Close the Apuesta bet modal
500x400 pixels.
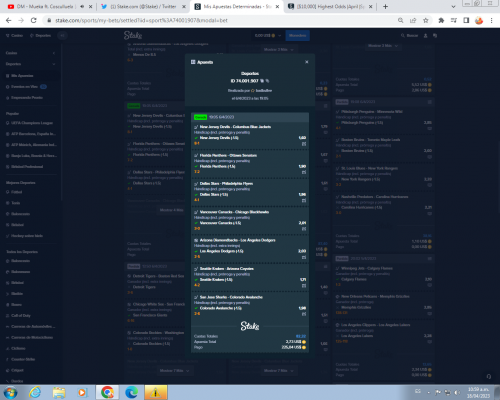[x=307, y=62]
